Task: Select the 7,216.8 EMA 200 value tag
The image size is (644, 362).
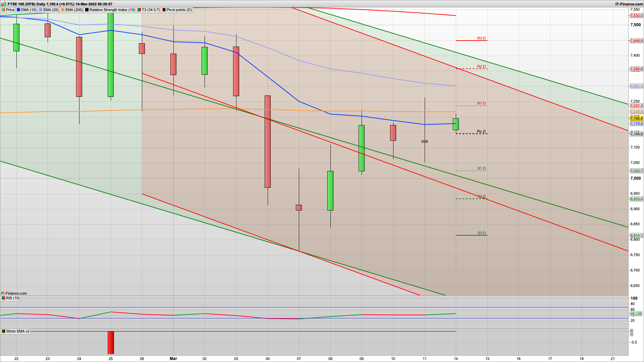Action: pyautogui.click(x=636, y=112)
